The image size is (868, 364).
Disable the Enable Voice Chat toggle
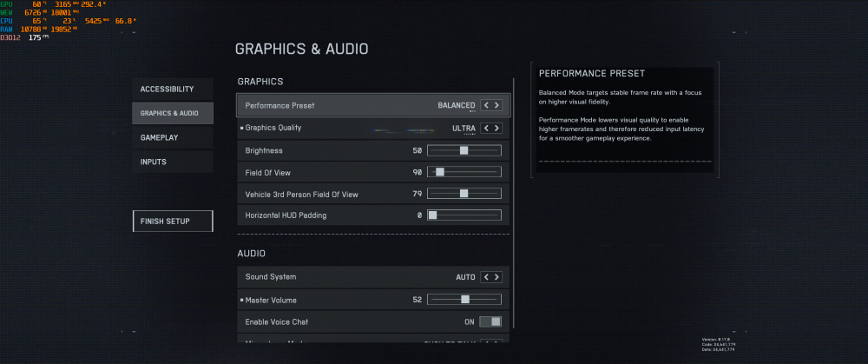pyautogui.click(x=490, y=321)
